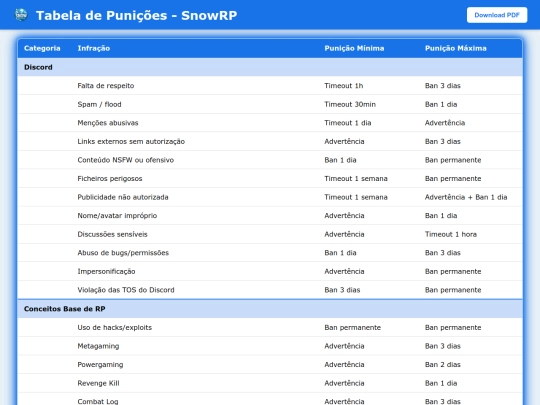Click the Revenge Kill infraction
The width and height of the screenshot is (540, 405).
(x=98, y=383)
